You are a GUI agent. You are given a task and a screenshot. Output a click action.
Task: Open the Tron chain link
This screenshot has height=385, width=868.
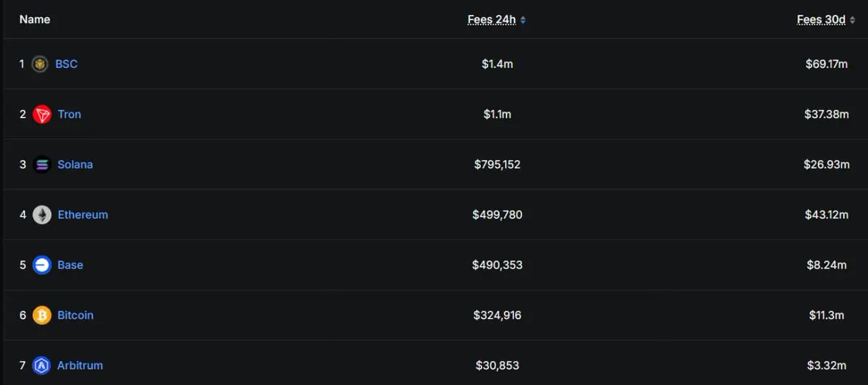point(69,114)
